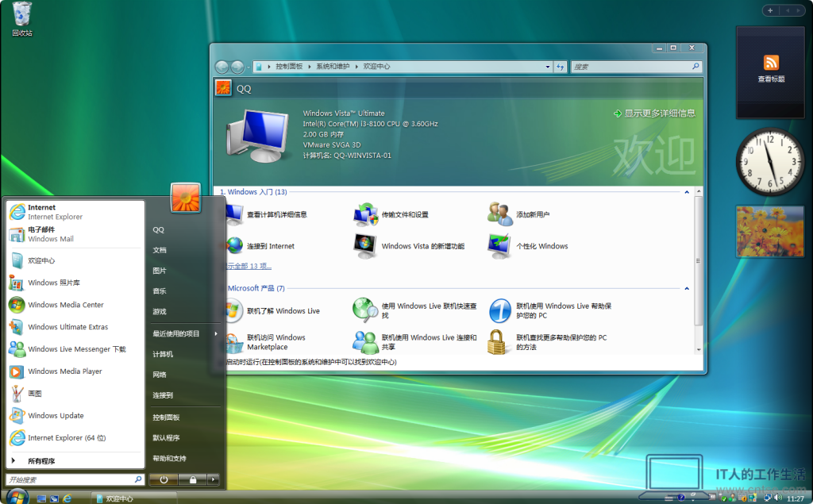Open 文档 from the Start menu
This screenshot has width=813, height=504.
click(160, 250)
